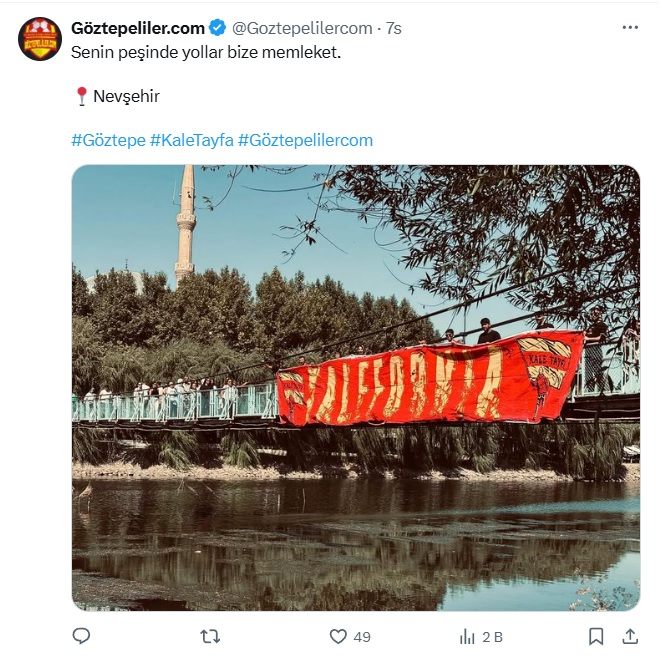
Task: Open the tweet's 7s timestamp
Action: (x=394, y=28)
